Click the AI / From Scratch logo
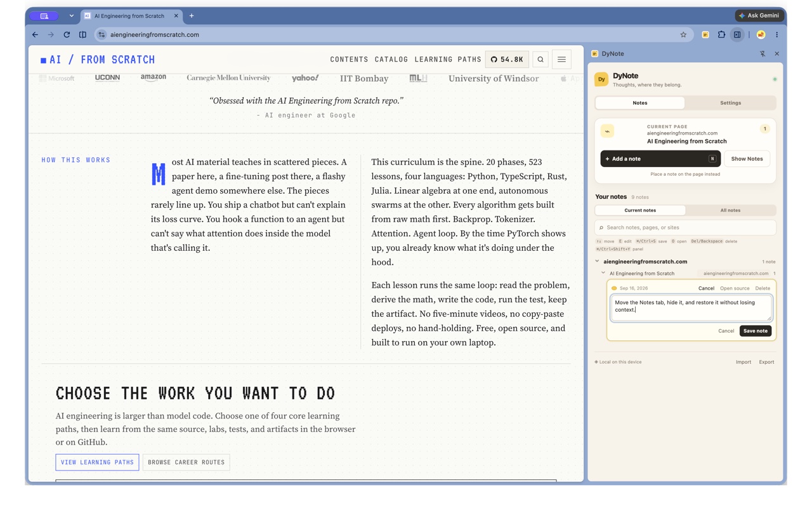812x508 pixels. (98, 60)
